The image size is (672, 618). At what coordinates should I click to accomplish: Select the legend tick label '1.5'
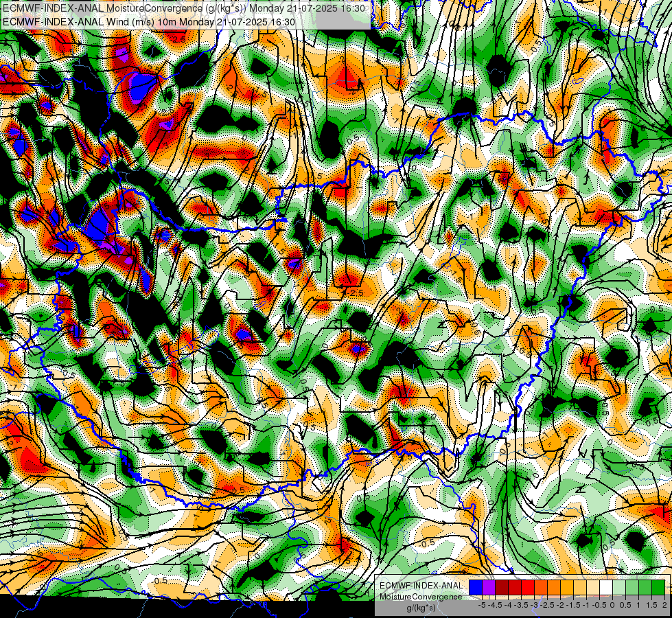(x=651, y=605)
